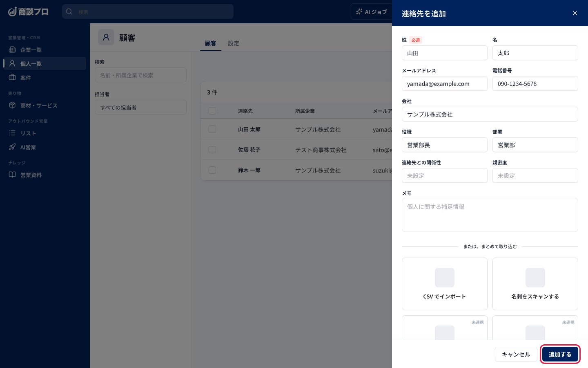Open 企業一覧 in the sidebar

45,50
